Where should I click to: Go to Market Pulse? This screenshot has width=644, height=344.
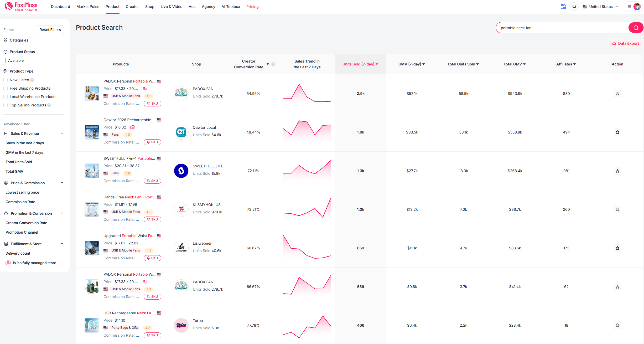(88, 7)
